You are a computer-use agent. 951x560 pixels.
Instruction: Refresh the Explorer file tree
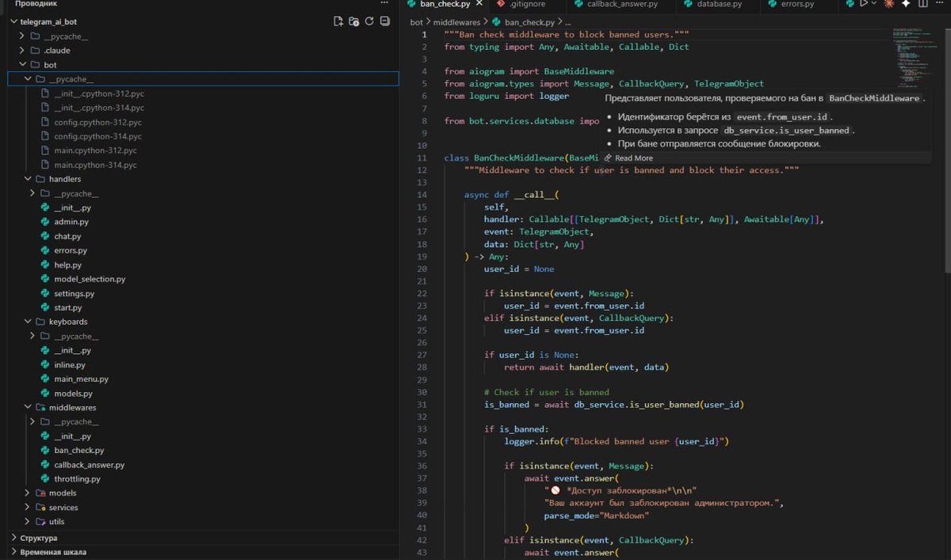[x=369, y=21]
